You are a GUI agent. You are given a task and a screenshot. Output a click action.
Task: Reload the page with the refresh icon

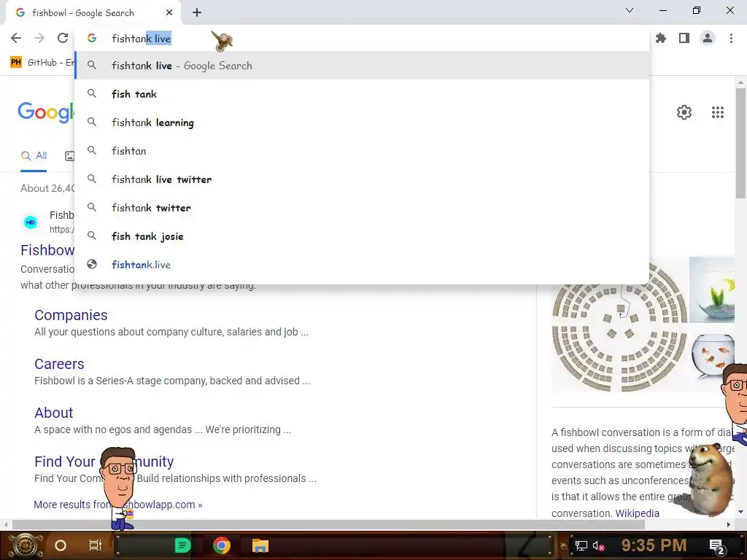tap(63, 38)
